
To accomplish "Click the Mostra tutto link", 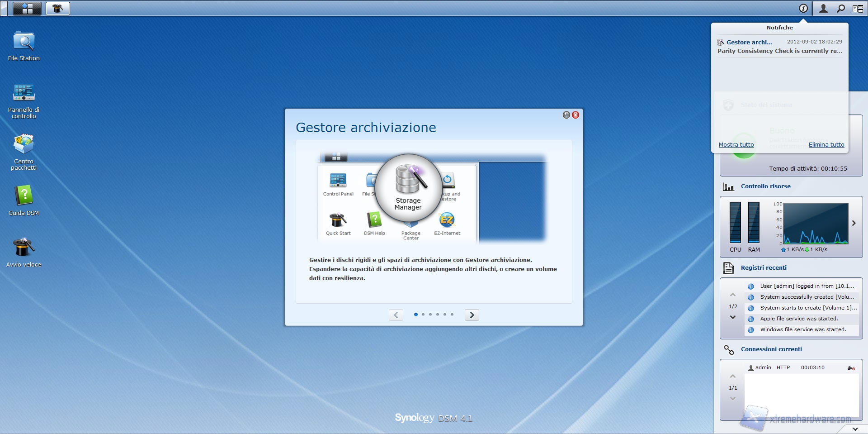I will [736, 145].
